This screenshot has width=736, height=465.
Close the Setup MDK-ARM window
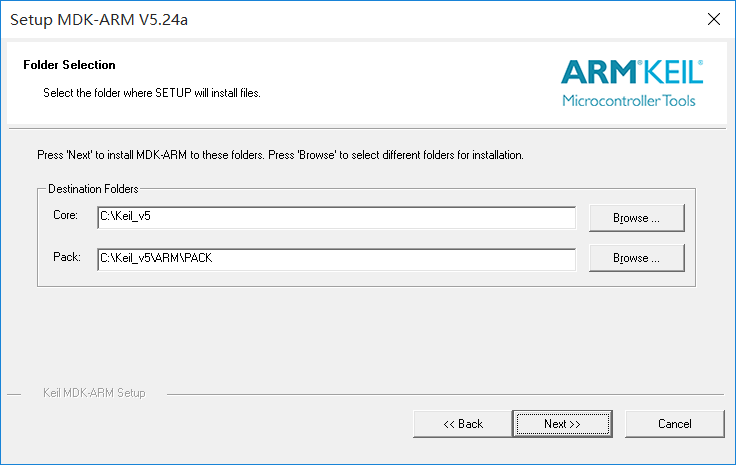[x=713, y=19]
